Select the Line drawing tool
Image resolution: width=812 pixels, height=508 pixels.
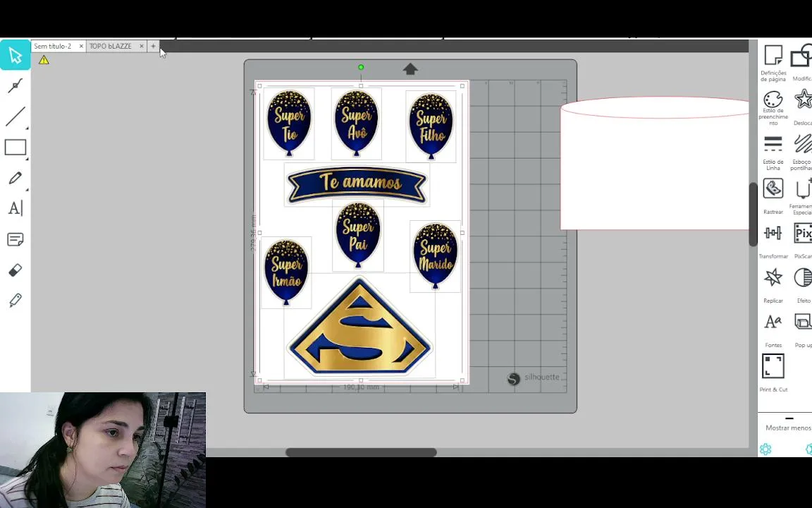click(x=15, y=116)
